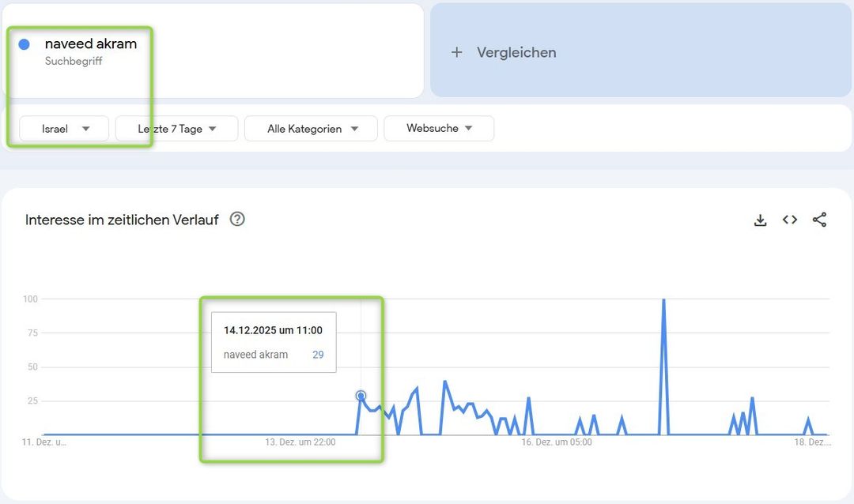Click the peak of the 100 spike

tap(663, 300)
